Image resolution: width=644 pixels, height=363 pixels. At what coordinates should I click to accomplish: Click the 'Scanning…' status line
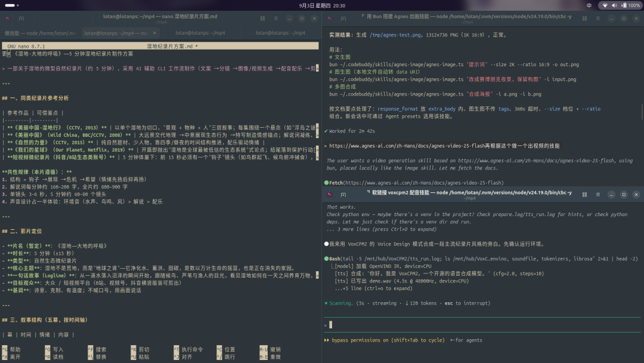click(x=407, y=303)
